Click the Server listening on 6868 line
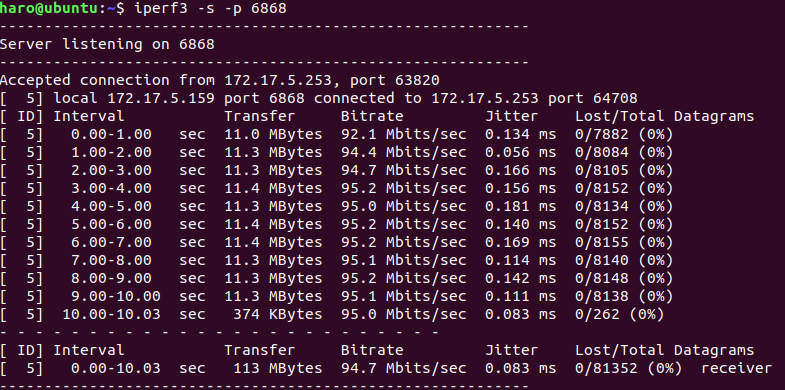This screenshot has width=785, height=390. point(107,45)
